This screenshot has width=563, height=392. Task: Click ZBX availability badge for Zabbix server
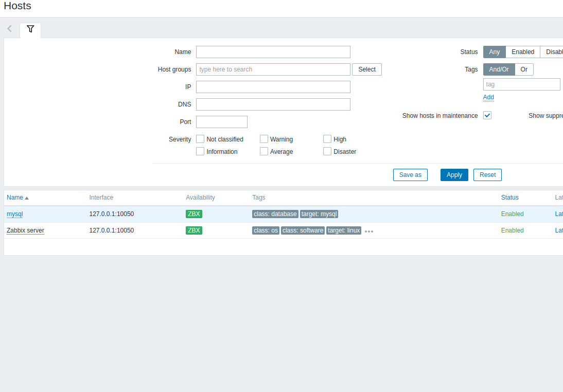tap(194, 230)
